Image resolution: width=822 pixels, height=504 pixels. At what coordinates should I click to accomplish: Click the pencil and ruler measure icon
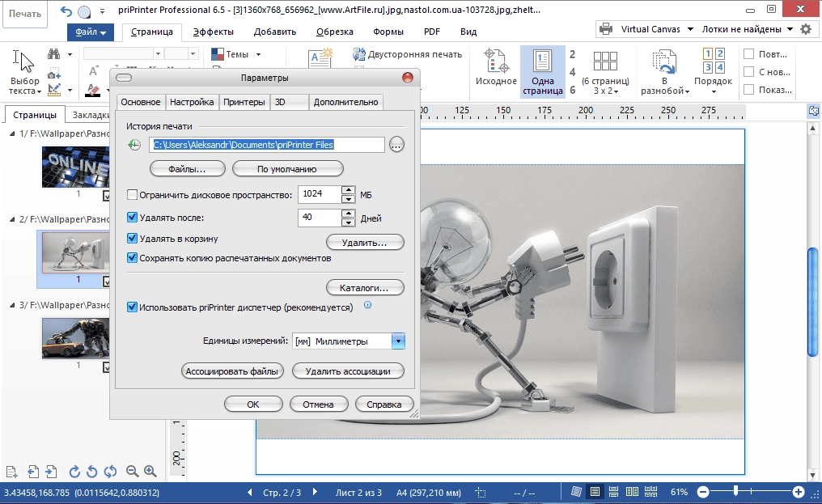click(54, 90)
